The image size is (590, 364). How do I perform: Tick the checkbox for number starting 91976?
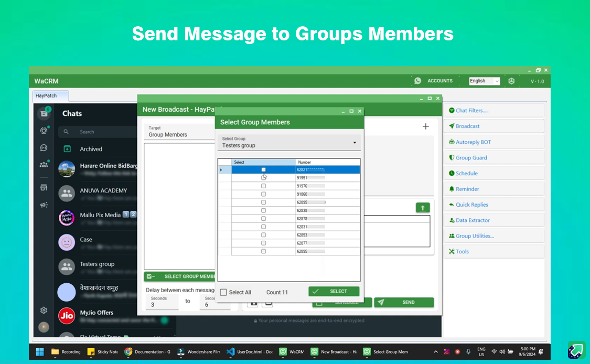tap(263, 186)
